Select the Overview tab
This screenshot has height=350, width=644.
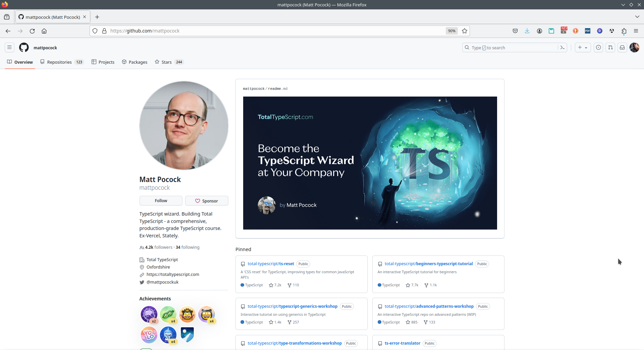click(x=20, y=62)
